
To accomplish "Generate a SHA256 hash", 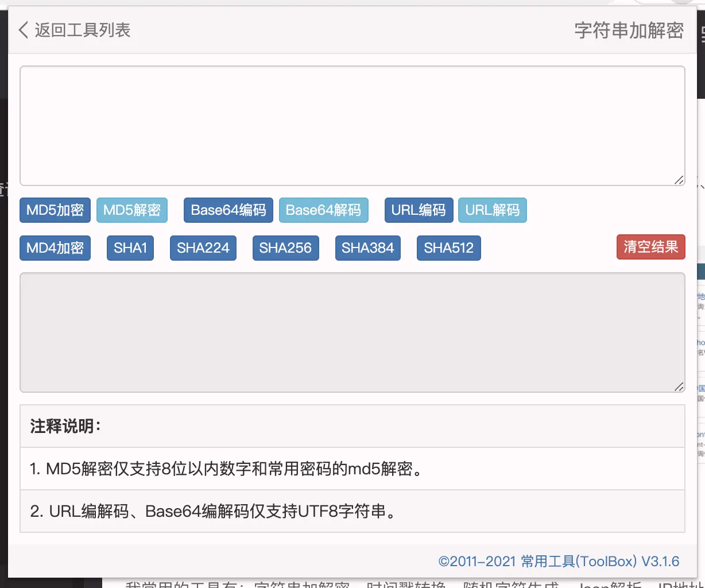I will (x=285, y=248).
